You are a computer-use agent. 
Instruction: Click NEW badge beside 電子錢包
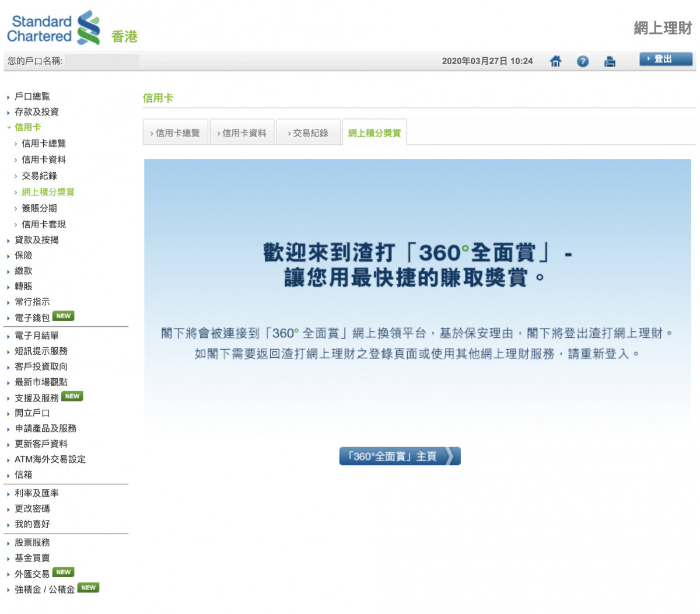point(64,316)
